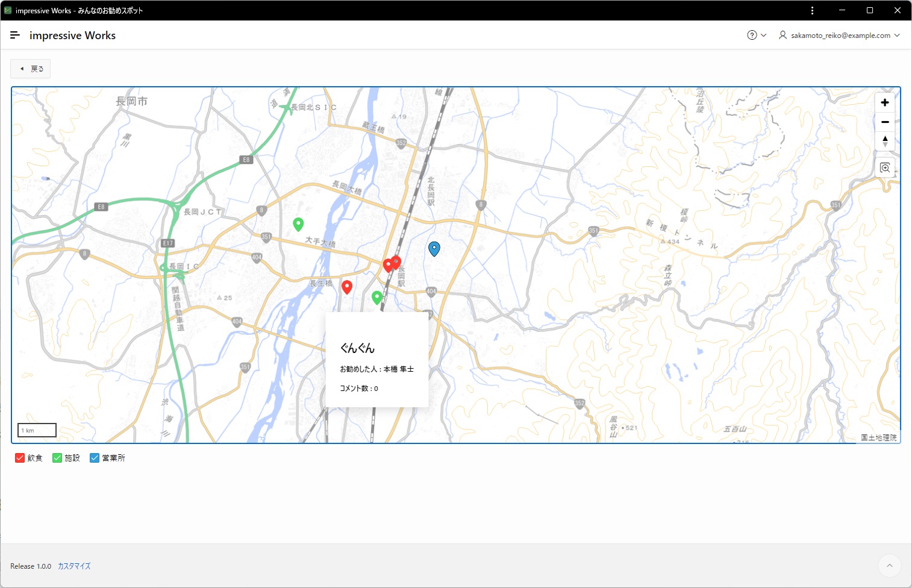This screenshot has width=912, height=588.
Task: Click the impressive Works header title
Action: [x=72, y=36]
